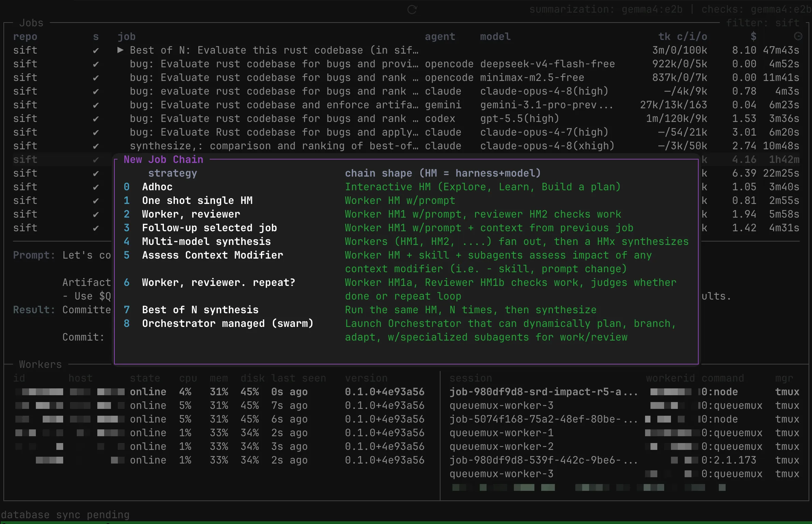
Task: Click agent codex cell
Action: 440,119
